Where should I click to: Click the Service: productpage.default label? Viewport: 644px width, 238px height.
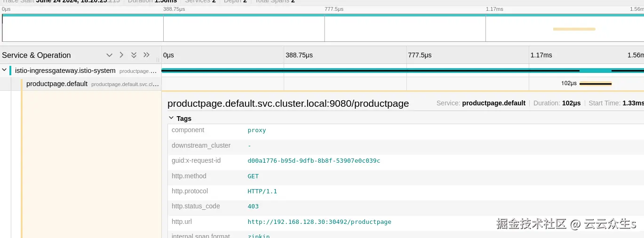click(481, 103)
